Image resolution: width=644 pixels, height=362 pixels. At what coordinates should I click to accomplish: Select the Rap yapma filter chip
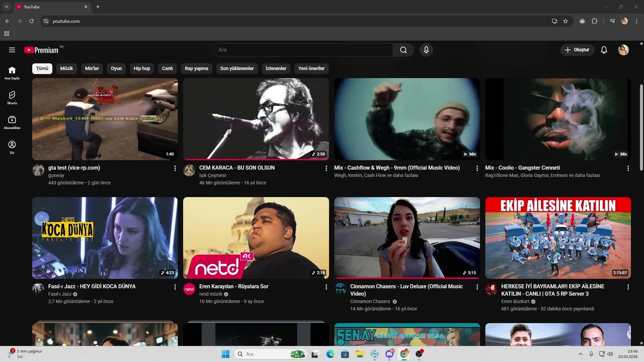(x=196, y=68)
